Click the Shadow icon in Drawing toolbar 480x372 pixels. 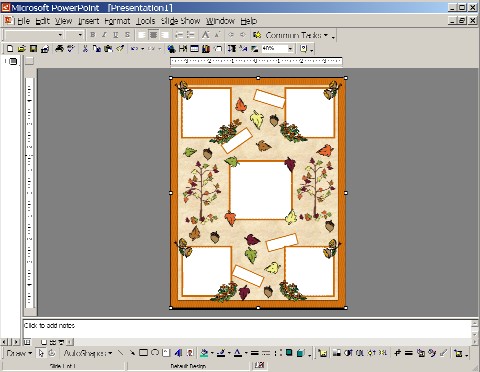pos(289,353)
